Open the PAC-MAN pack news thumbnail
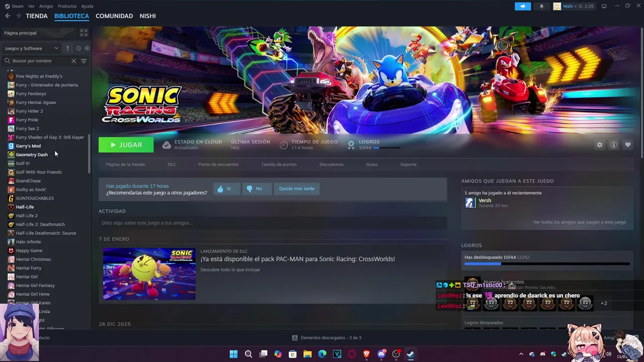The width and height of the screenshot is (644, 362). click(x=149, y=274)
